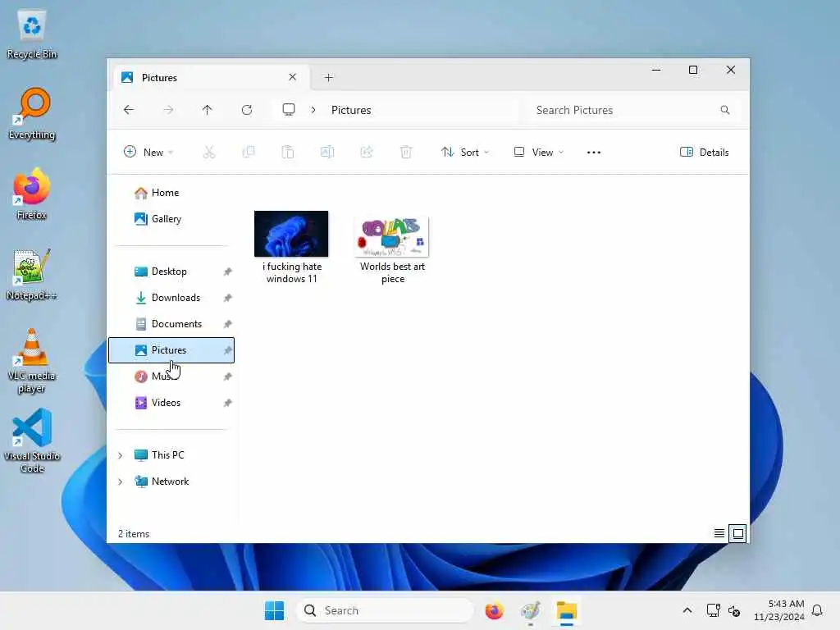Expand the Network tree node

click(121, 482)
